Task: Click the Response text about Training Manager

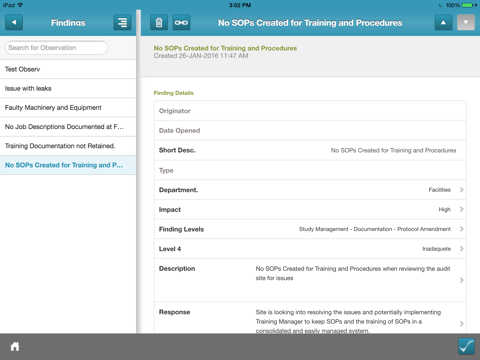Action: (x=348, y=321)
